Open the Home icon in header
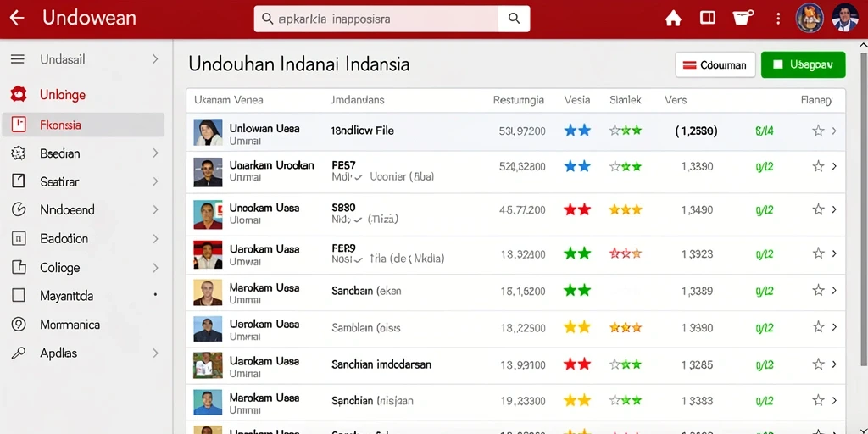The width and height of the screenshot is (868, 434). (673, 19)
